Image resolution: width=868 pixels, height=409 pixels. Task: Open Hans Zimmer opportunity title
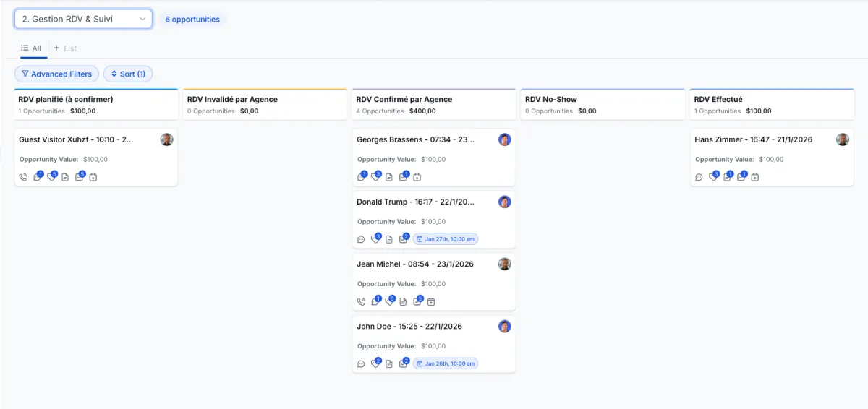pos(753,139)
